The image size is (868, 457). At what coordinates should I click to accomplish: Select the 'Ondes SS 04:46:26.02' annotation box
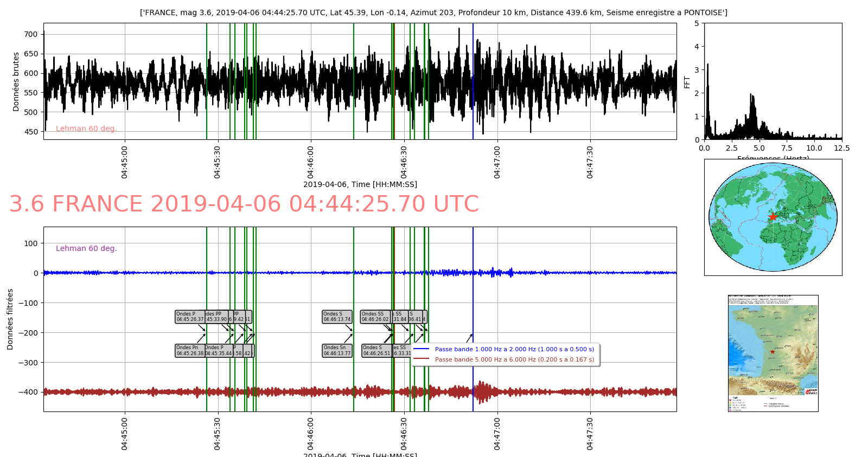click(x=375, y=317)
